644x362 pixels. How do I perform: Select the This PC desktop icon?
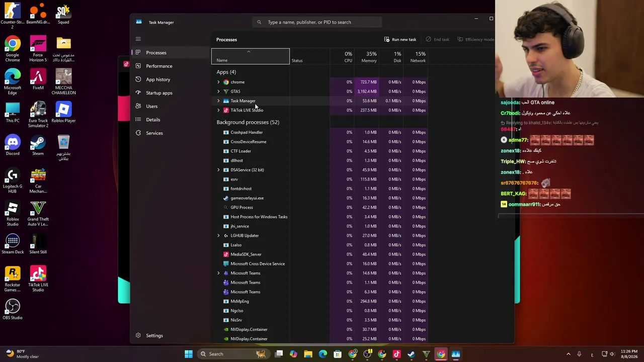coord(13,112)
